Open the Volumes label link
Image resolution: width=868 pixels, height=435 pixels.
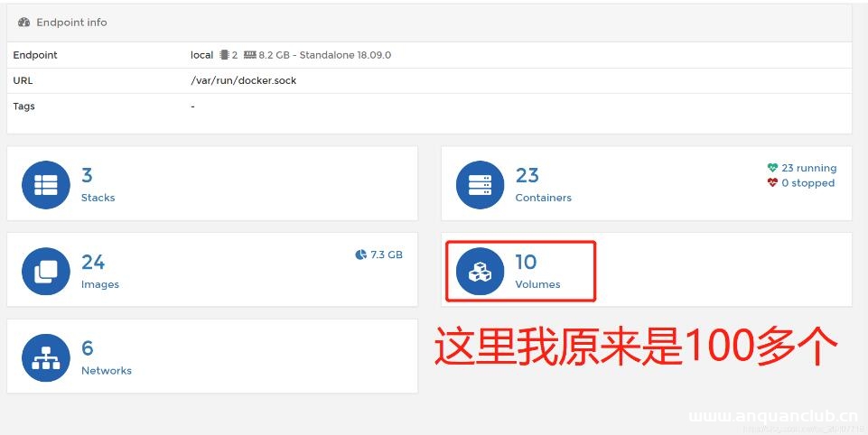coord(537,284)
